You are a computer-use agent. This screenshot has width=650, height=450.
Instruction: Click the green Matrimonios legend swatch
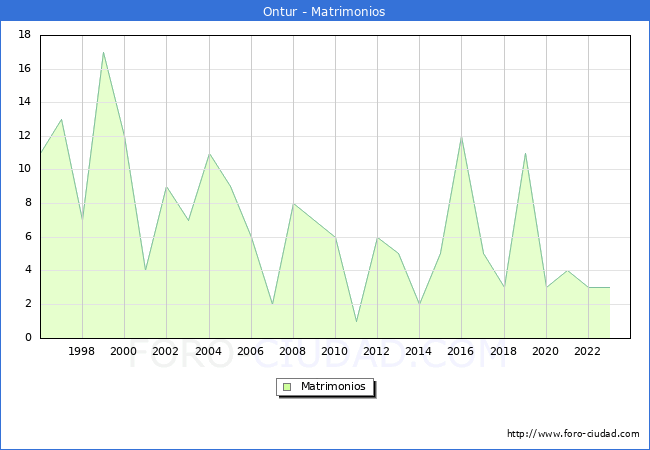pyautogui.click(x=286, y=387)
